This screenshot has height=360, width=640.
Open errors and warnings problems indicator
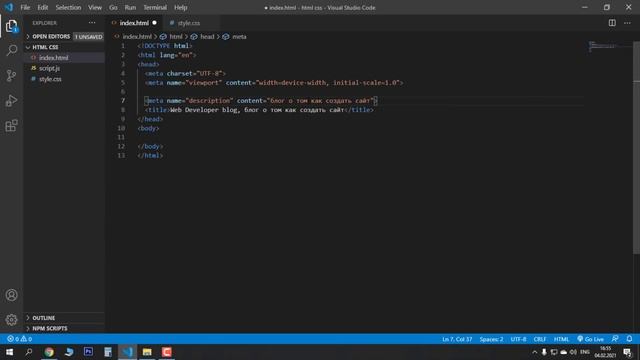(19, 339)
